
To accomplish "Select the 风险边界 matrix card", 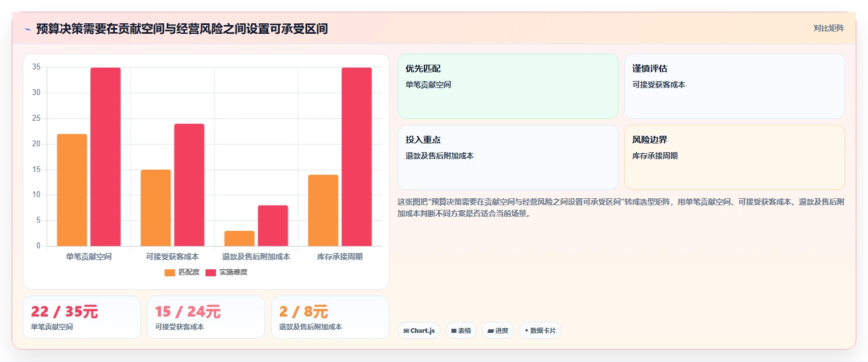I will 735,157.
